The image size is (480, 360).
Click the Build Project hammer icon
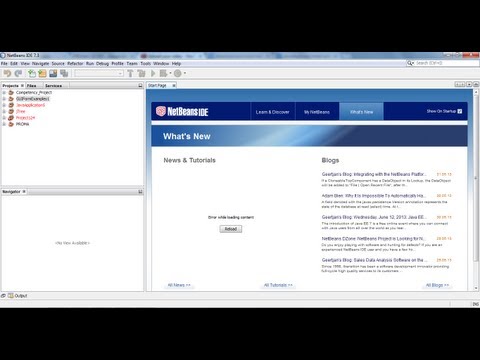130,73
